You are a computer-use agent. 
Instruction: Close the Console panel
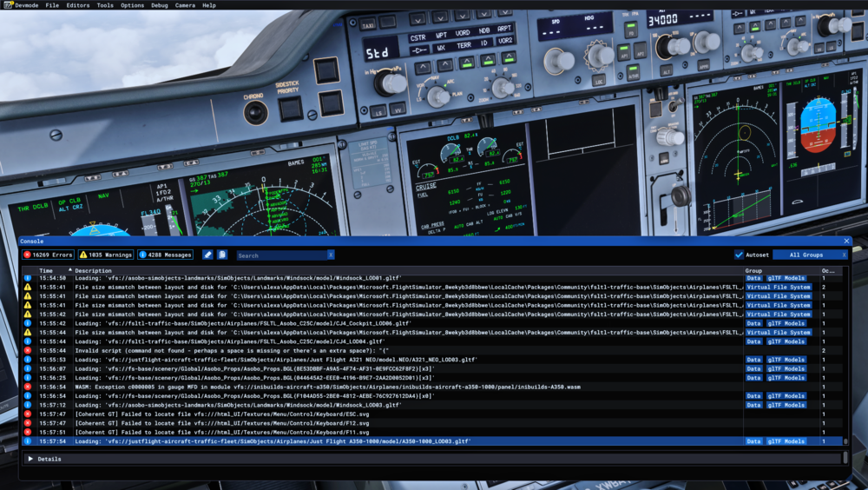[846, 241]
